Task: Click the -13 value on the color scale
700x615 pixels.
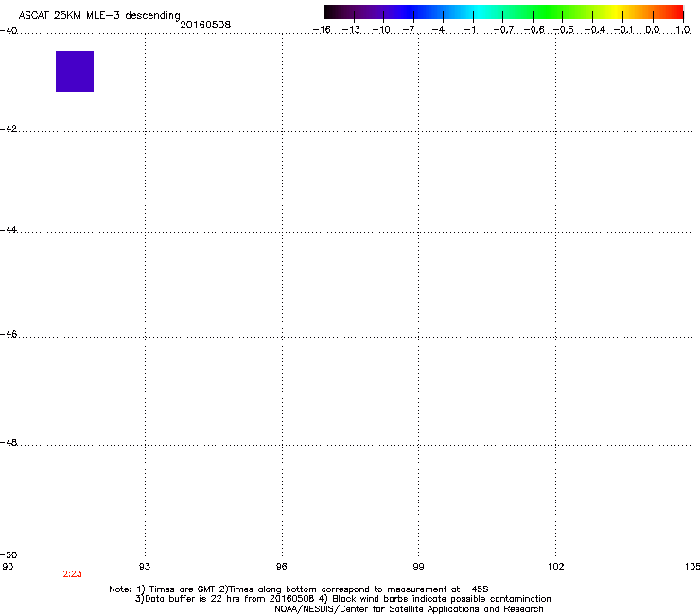Action: tap(351, 30)
